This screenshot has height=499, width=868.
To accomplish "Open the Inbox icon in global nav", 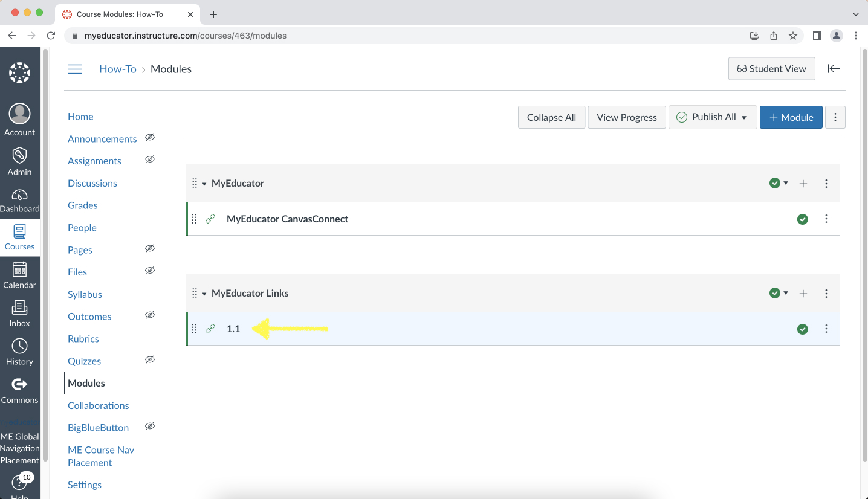I will (x=19, y=307).
